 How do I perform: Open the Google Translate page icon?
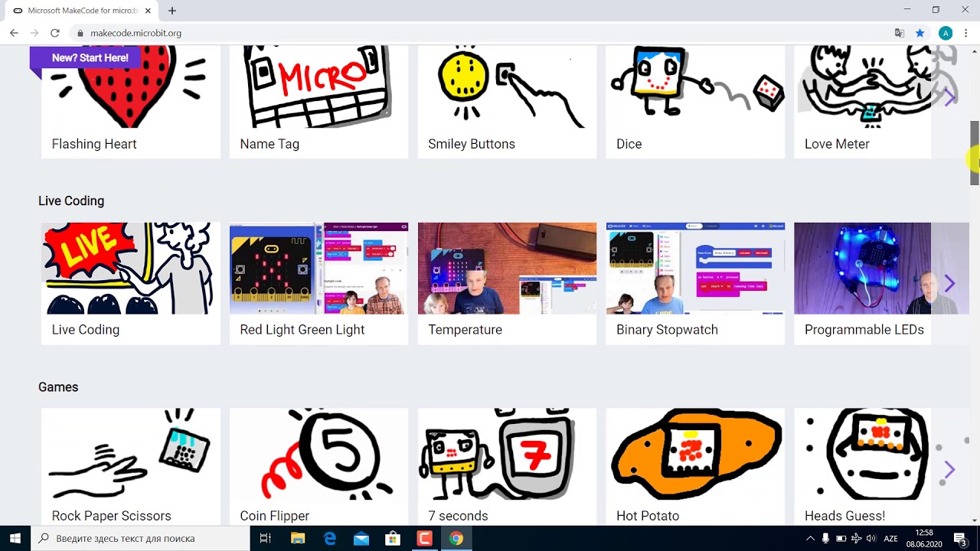[x=900, y=33]
